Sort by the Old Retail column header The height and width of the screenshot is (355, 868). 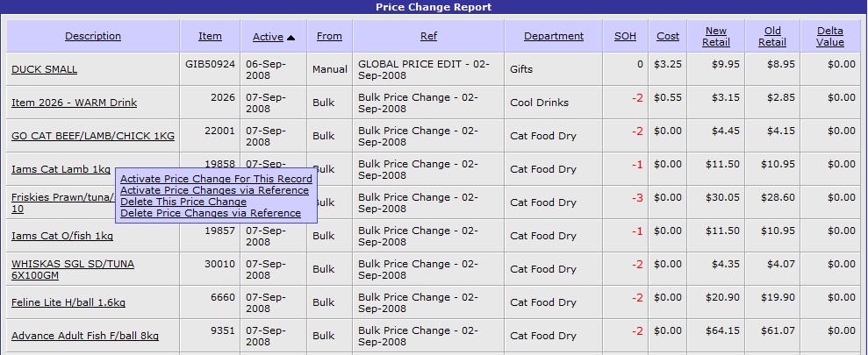point(772,36)
